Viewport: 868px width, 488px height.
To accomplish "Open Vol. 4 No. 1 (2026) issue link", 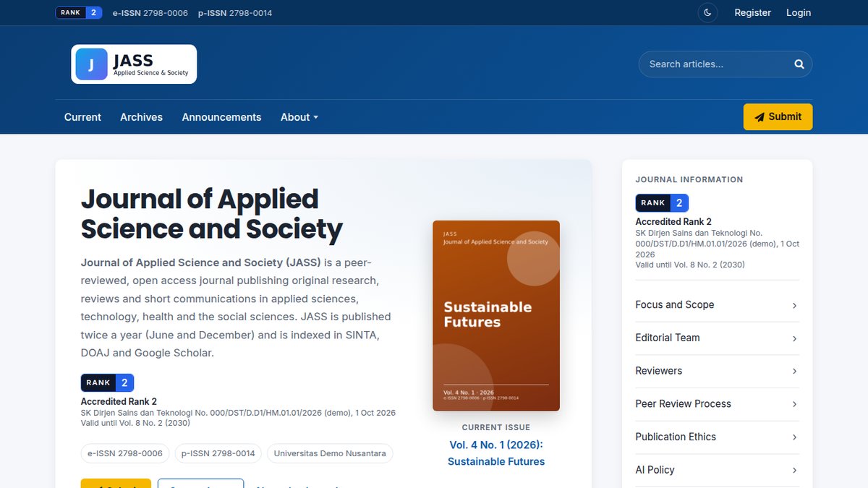I will tap(496, 453).
